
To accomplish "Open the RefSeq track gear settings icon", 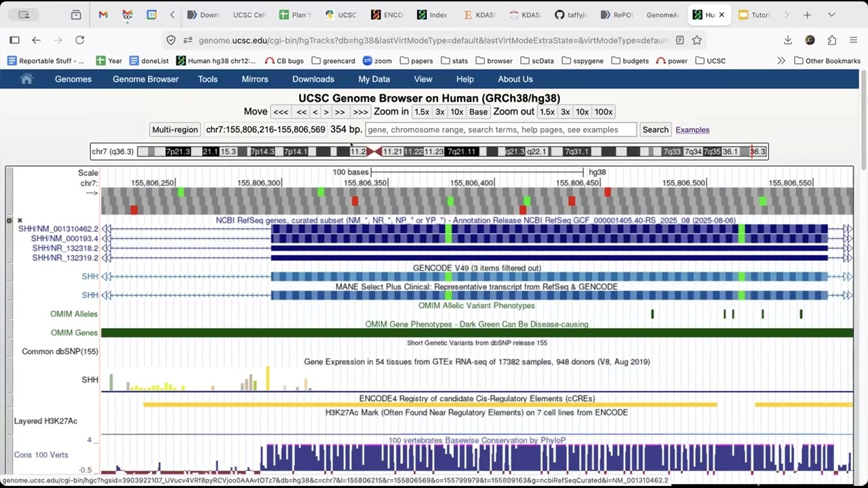I will 9,220.
